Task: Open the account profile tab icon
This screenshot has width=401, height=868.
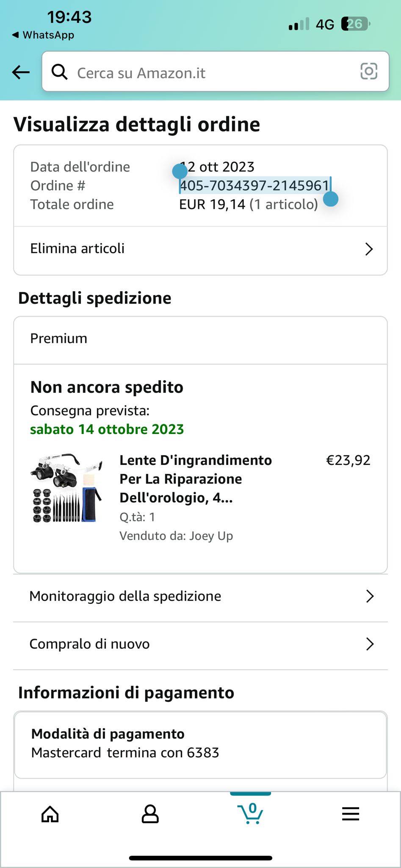Action: tap(150, 814)
